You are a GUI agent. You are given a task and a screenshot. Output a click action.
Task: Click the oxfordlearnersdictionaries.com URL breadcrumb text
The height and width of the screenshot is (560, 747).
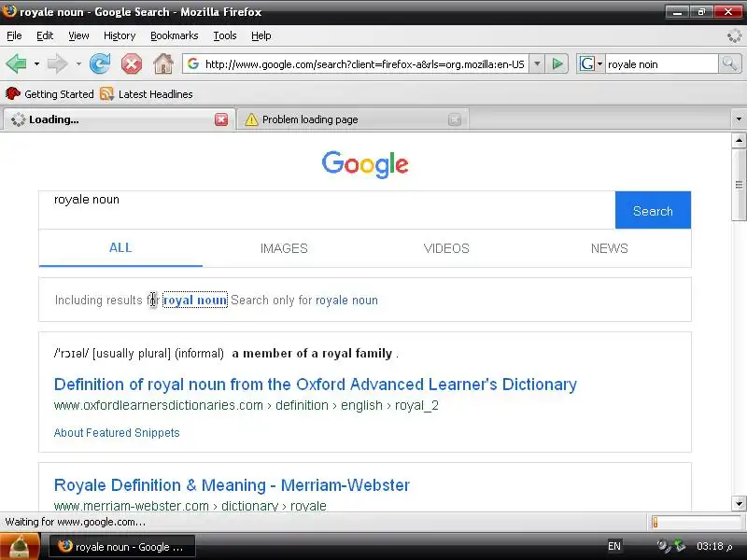[x=247, y=405]
